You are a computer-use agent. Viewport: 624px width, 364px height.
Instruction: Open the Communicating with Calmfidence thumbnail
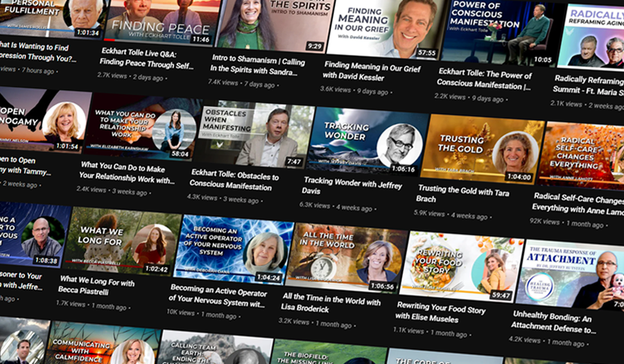point(102,344)
